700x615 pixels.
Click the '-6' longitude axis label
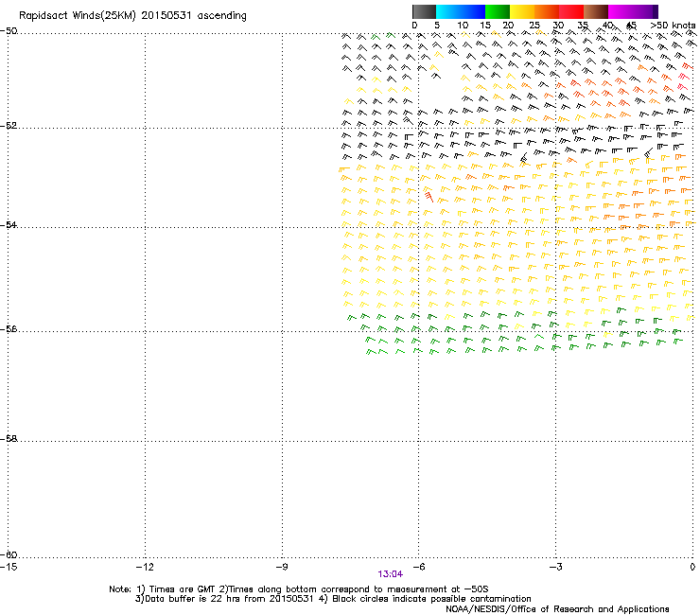[x=419, y=567]
